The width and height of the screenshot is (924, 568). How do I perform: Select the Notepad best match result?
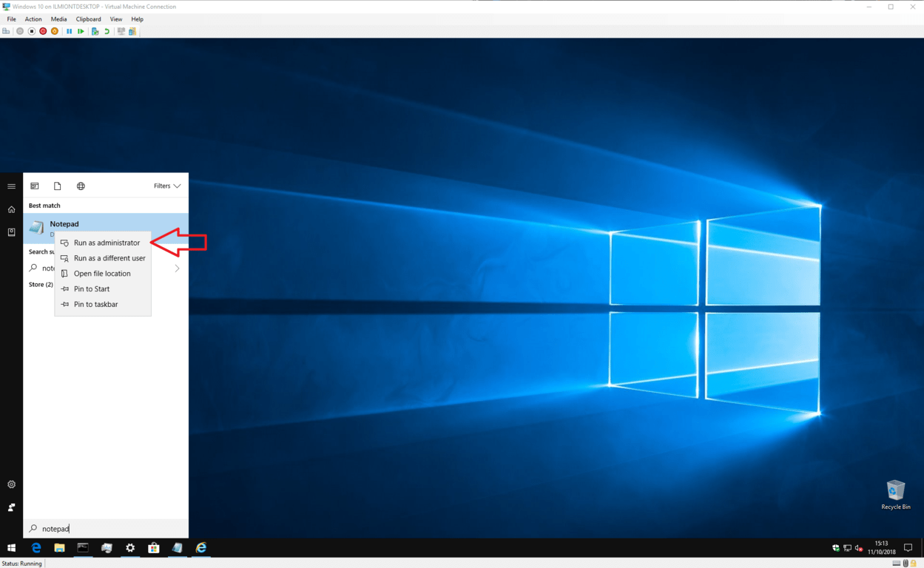click(106, 228)
